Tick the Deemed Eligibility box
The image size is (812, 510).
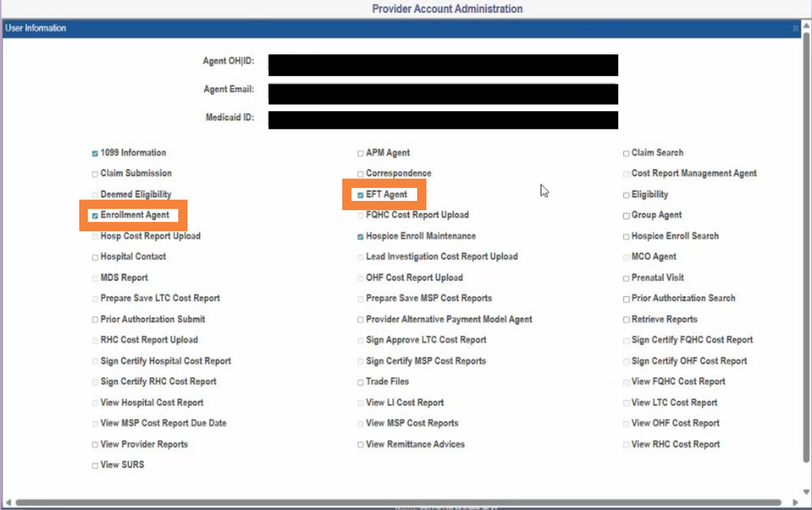click(95, 195)
